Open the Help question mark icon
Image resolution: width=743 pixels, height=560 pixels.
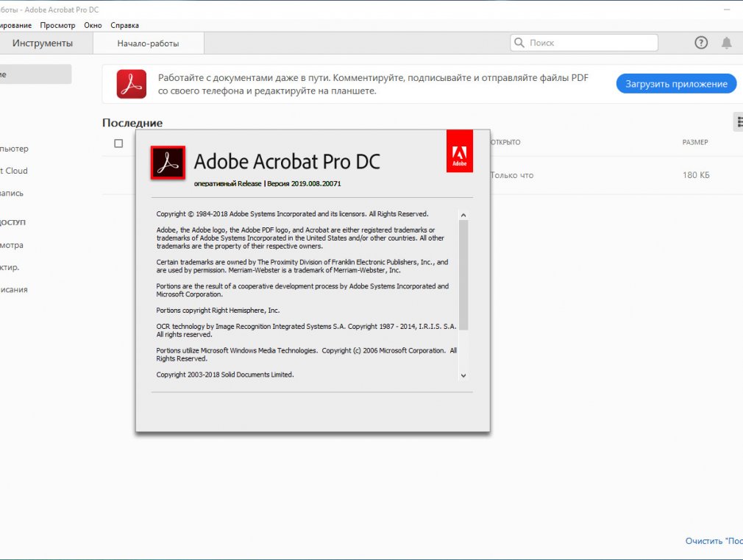click(701, 43)
